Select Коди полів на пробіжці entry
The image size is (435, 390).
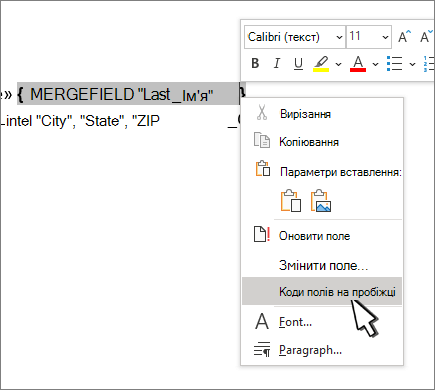pos(322,291)
